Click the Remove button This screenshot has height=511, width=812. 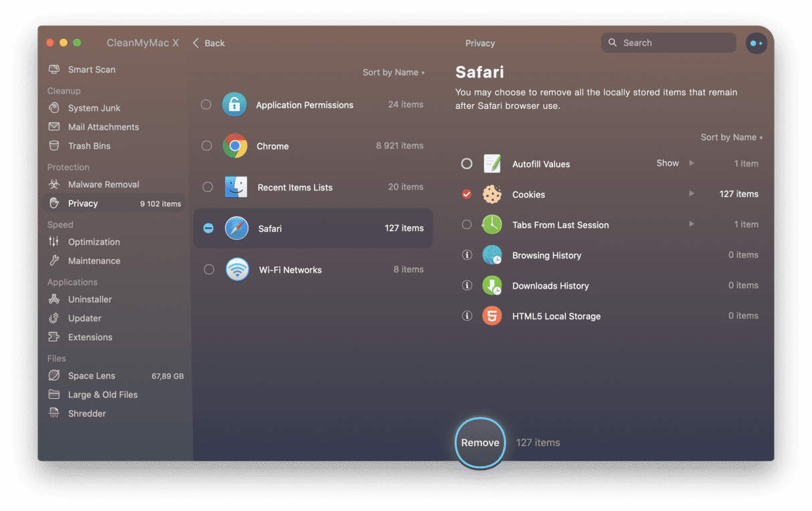(480, 442)
